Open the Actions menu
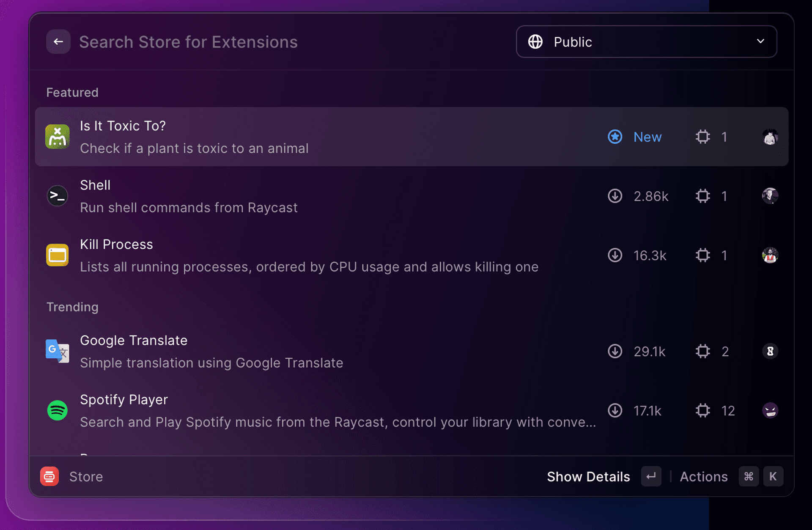812x530 pixels. pos(704,477)
